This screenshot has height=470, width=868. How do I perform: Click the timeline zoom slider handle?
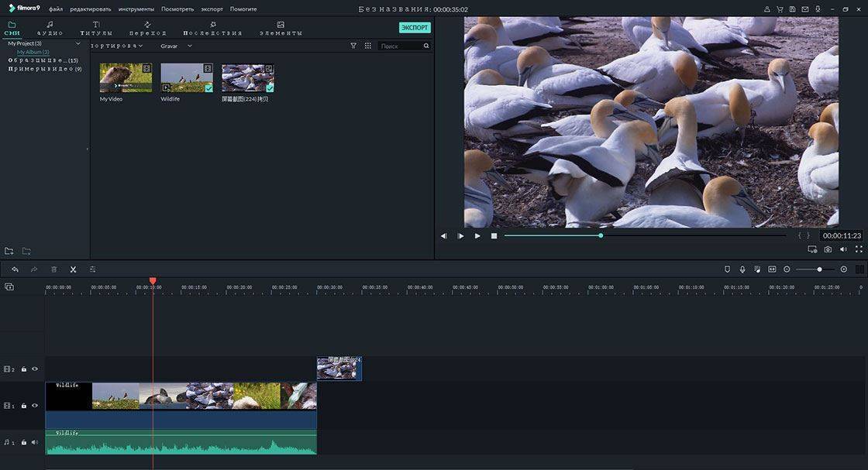820,269
